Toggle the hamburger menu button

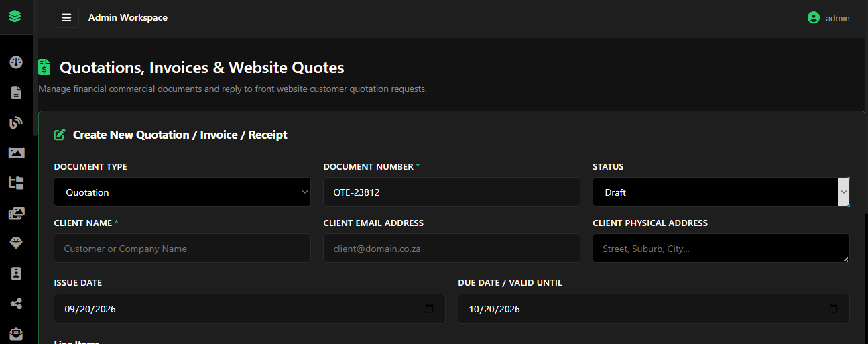66,17
